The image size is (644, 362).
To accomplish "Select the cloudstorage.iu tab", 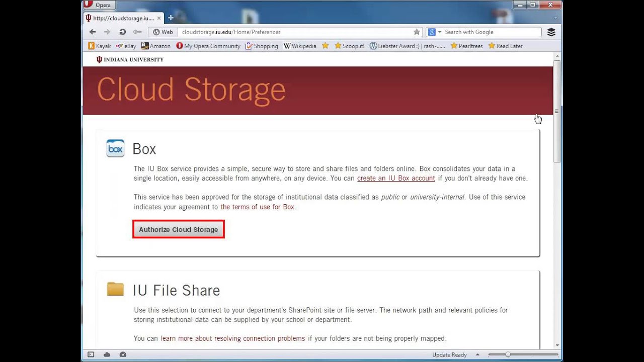I will 123,18.
